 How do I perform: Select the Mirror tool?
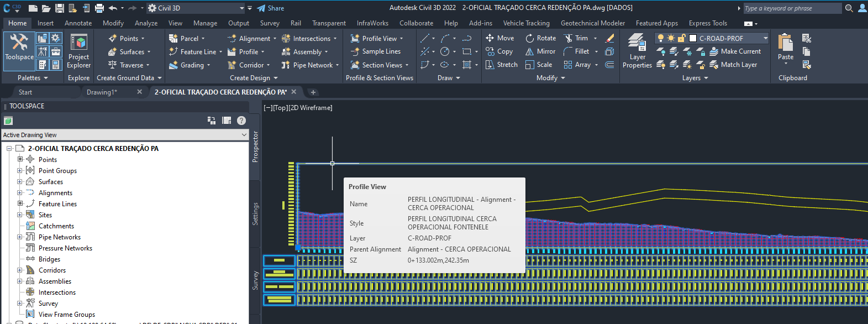540,51
